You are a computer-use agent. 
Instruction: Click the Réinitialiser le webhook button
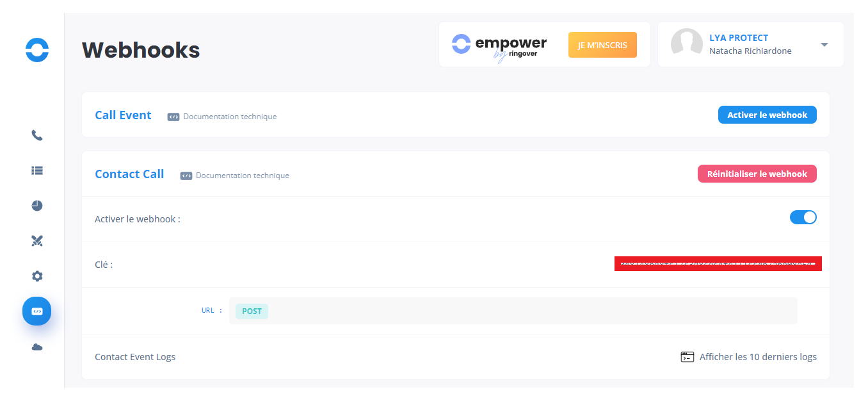(757, 174)
